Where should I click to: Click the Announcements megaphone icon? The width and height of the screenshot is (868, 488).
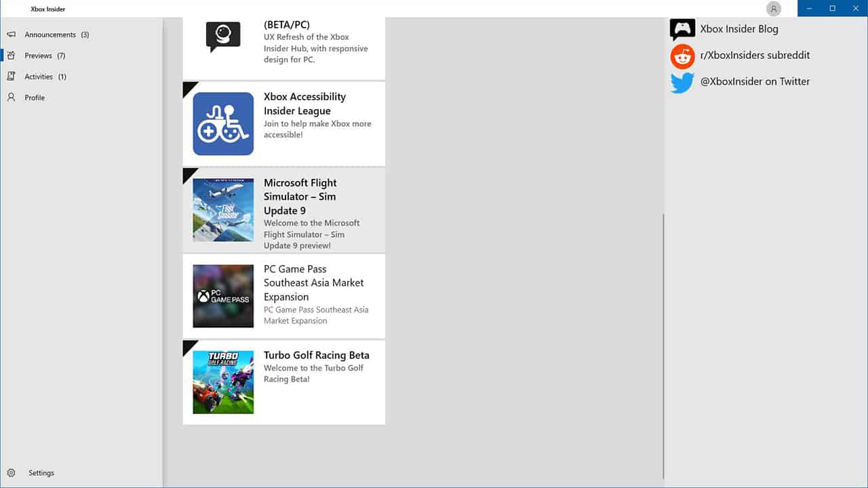point(11,35)
